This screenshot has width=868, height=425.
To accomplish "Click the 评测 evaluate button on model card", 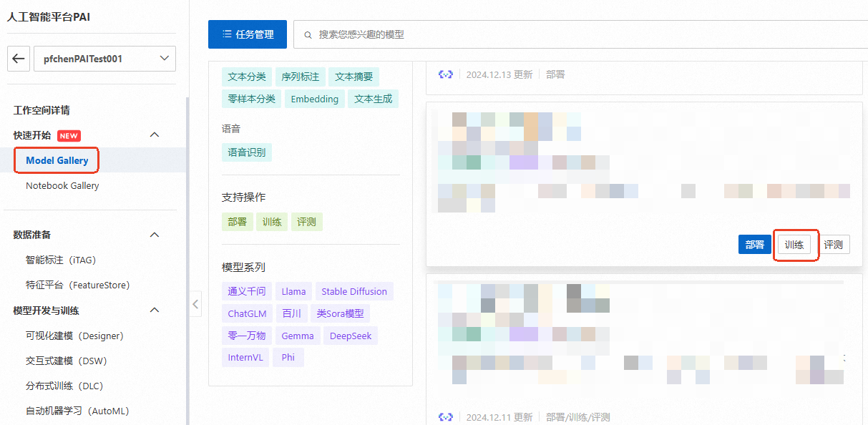I will [833, 245].
